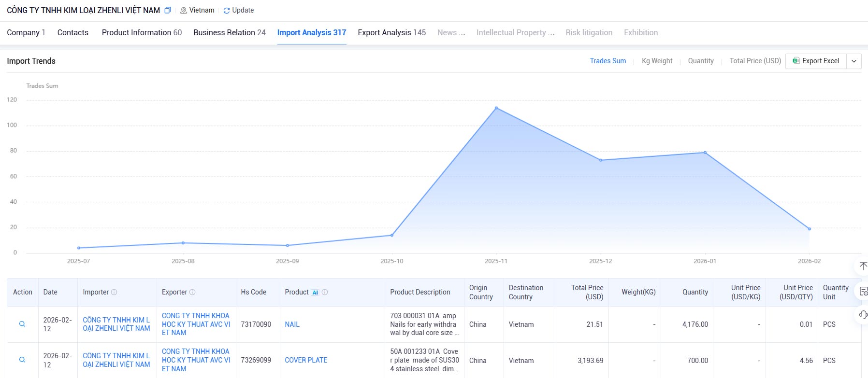Open the Product Information 60 tab
The height and width of the screenshot is (378, 868).
(x=142, y=32)
